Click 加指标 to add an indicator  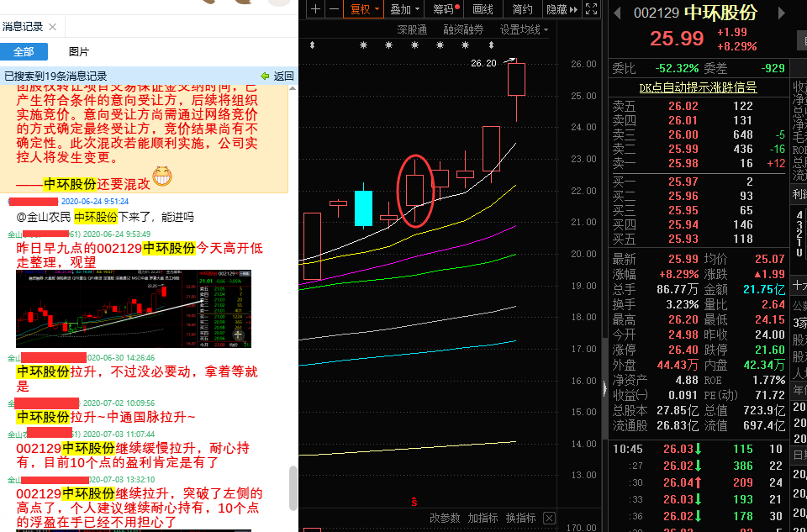[x=483, y=518]
